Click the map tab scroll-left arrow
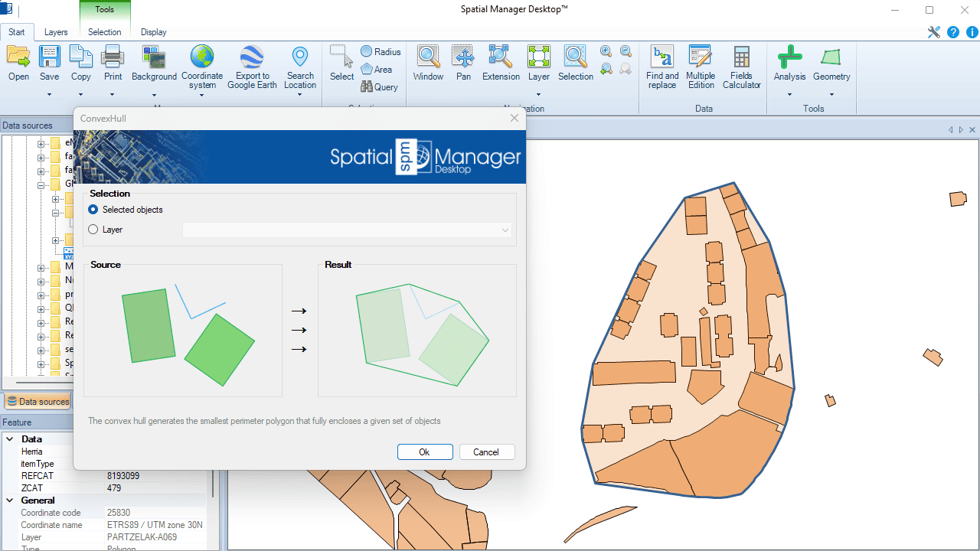 (951, 130)
